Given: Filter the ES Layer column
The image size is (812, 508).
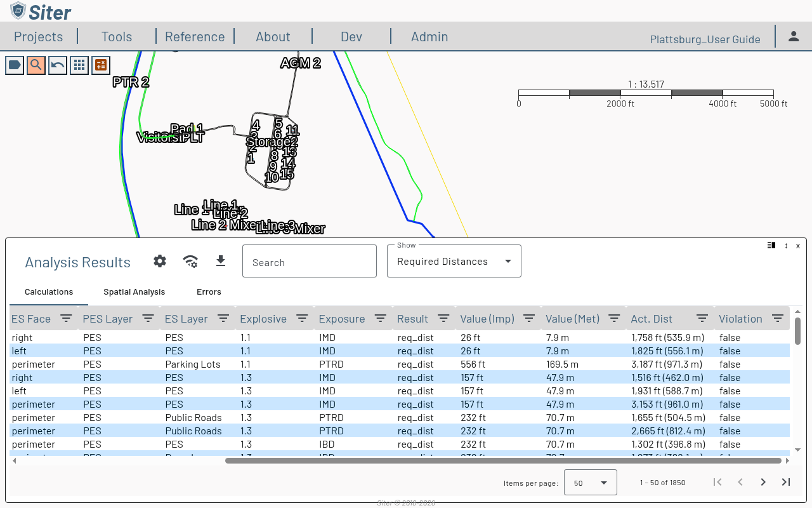Looking at the screenshot, I should [223, 318].
